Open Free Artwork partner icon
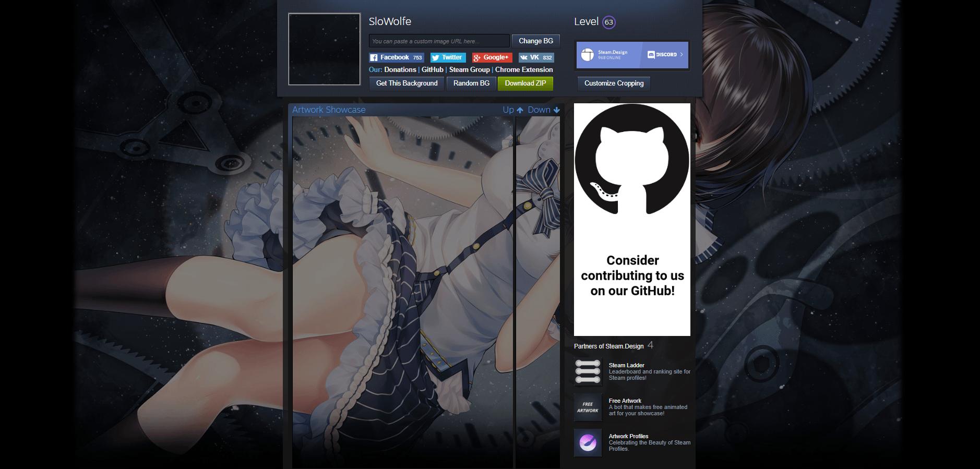 click(588, 407)
